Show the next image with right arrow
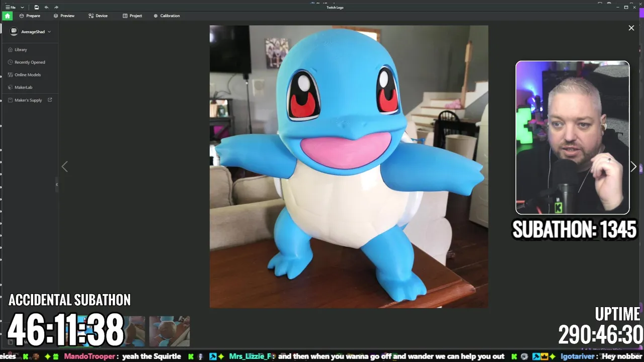Image resolution: width=644 pixels, height=362 pixels. coord(633,166)
